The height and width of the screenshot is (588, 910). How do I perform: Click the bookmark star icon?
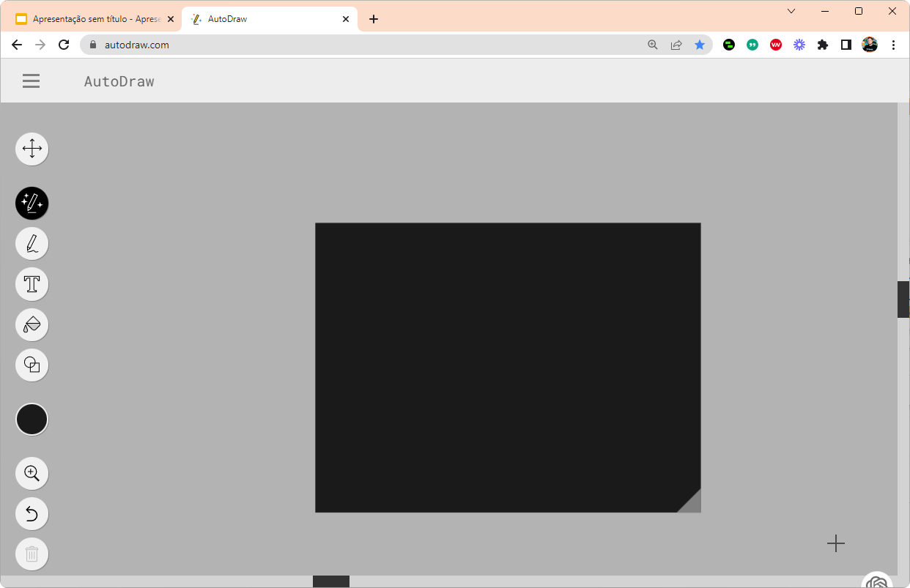(700, 45)
